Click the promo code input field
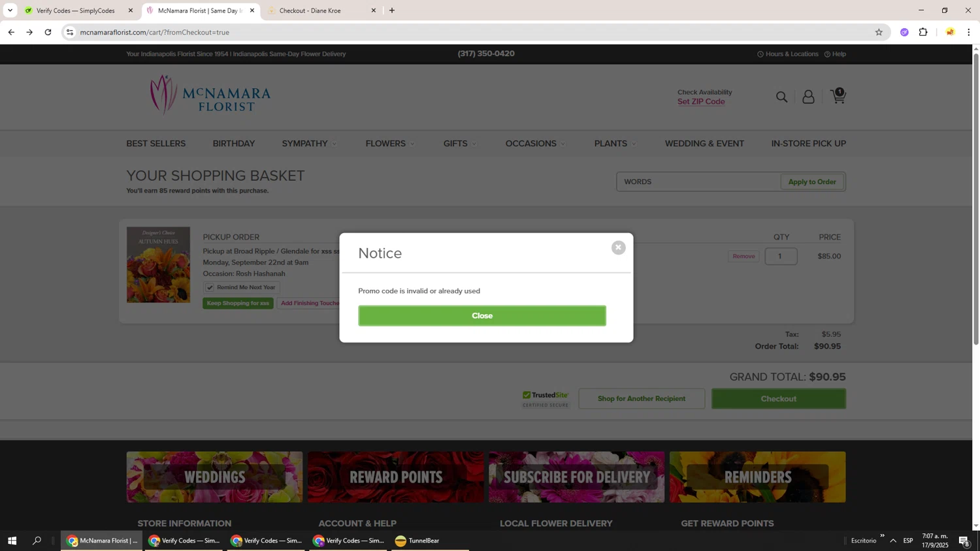980x551 pixels. click(698, 182)
